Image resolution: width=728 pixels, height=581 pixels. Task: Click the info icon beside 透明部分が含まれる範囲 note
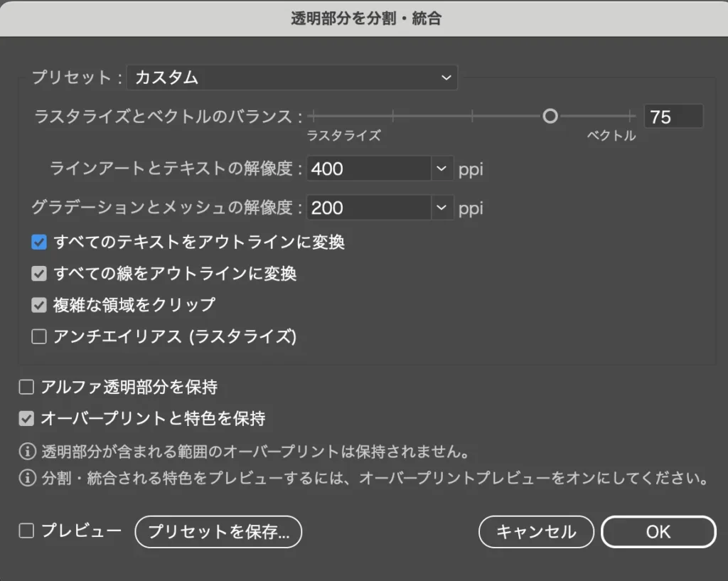click(x=26, y=451)
